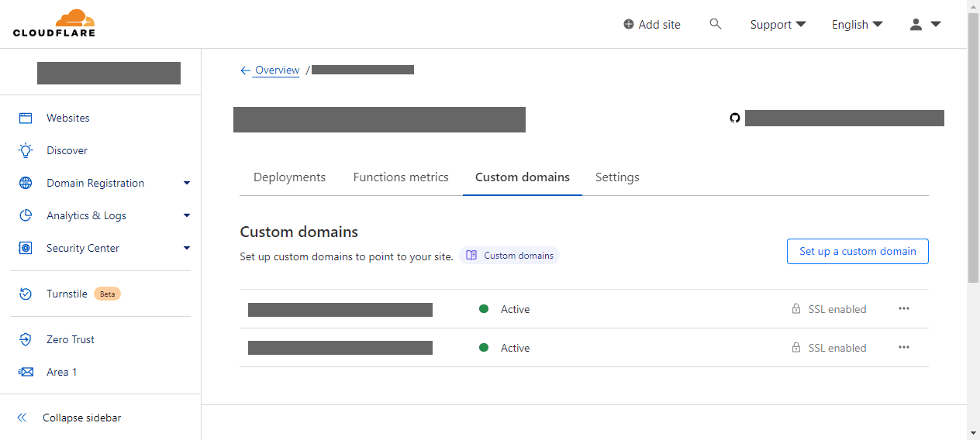Click the GitHub repository icon
Screen dimensions: 980x440
coord(735,118)
